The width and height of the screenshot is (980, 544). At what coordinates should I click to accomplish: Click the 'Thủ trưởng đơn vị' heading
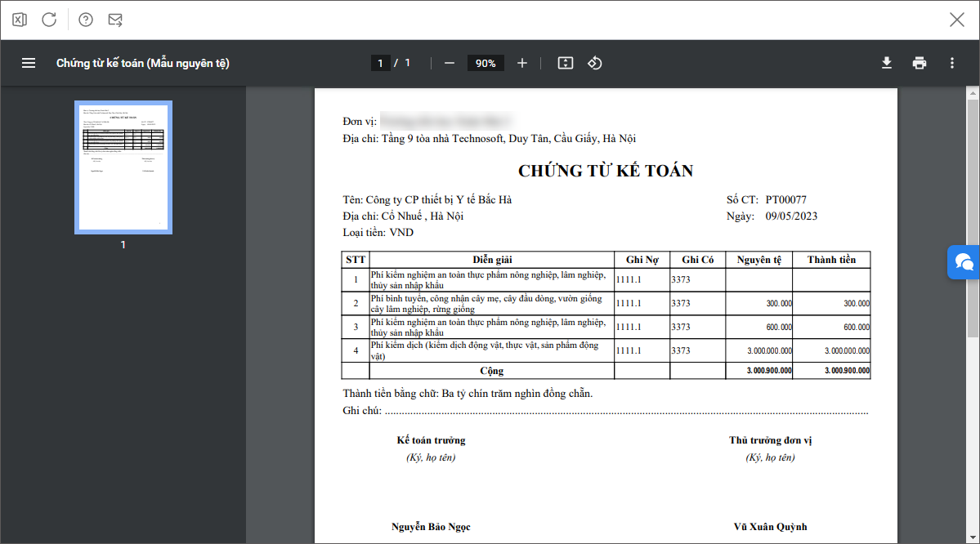pos(770,440)
